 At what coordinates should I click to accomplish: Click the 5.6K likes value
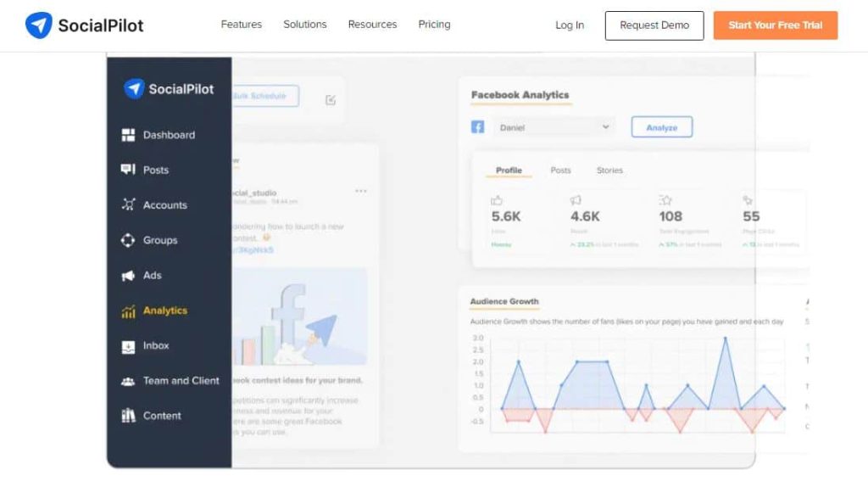(506, 216)
